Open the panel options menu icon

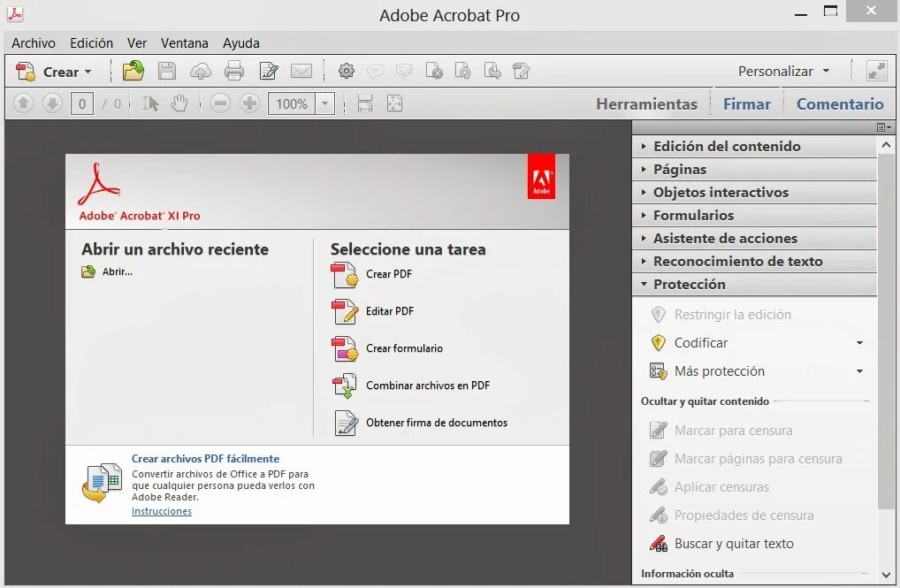[884, 127]
